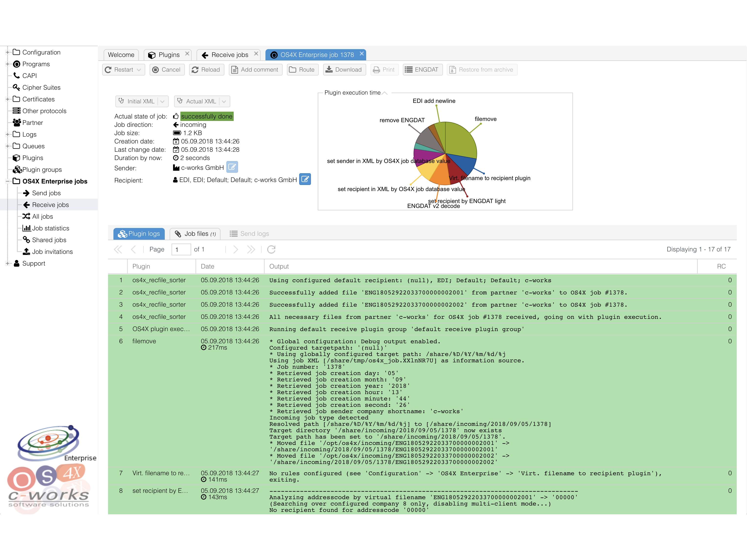Collapse the Plugin execution time panel
The image size is (747, 560).
[x=385, y=93]
